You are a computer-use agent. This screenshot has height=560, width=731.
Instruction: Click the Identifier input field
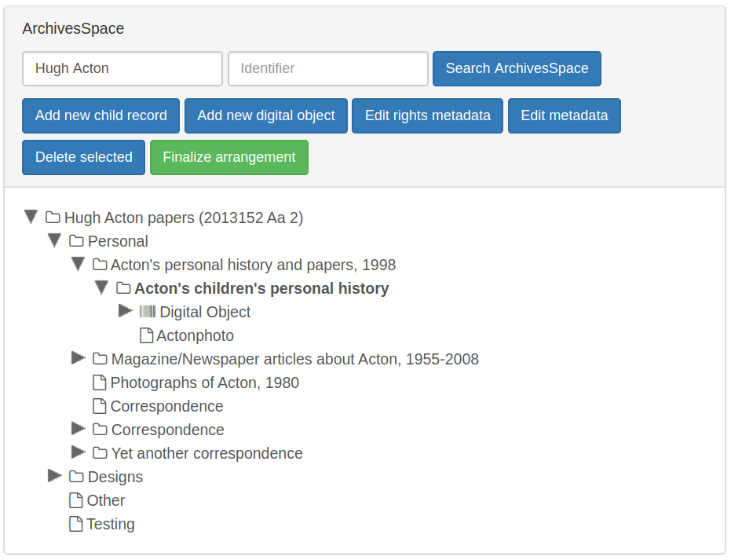pos(327,68)
